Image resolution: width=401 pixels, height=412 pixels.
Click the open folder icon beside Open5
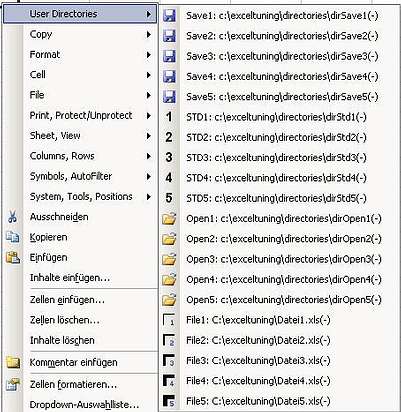click(x=169, y=300)
